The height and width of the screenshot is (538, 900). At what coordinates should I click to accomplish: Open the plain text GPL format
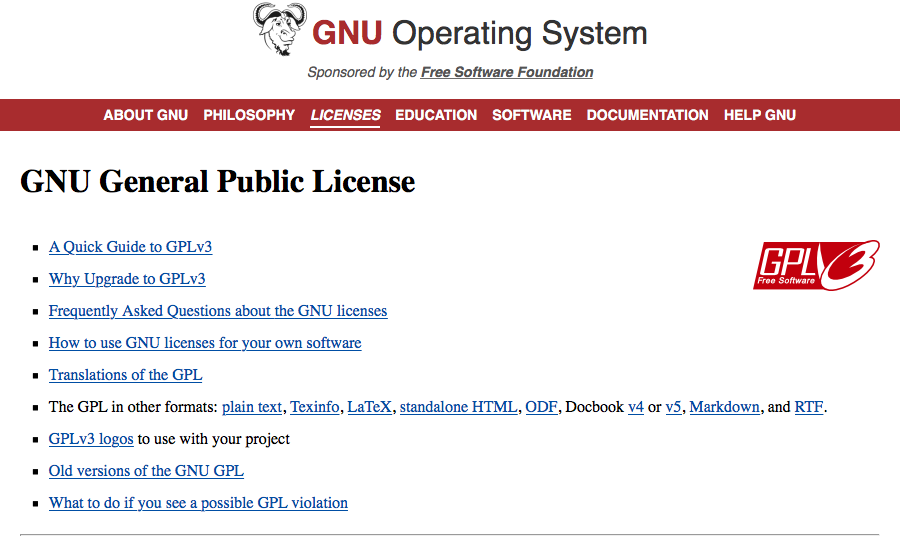click(x=252, y=407)
